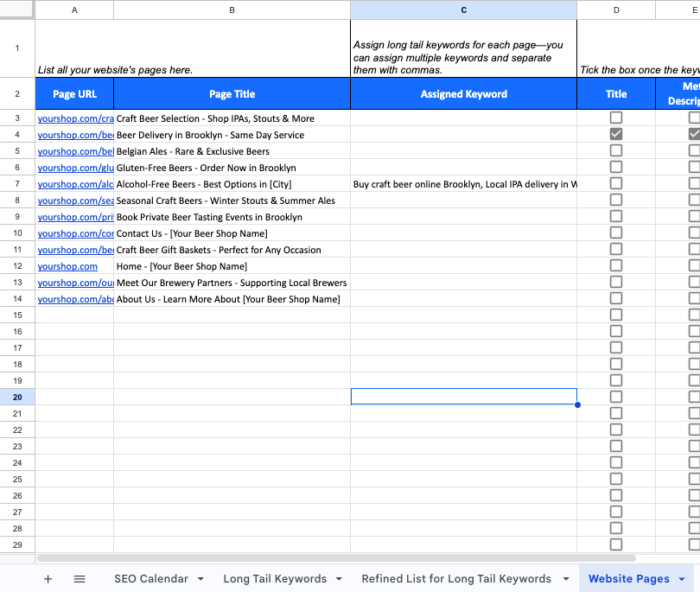Switch to the SEO Calendar sheet tab
The image size is (700, 592).
(150, 579)
